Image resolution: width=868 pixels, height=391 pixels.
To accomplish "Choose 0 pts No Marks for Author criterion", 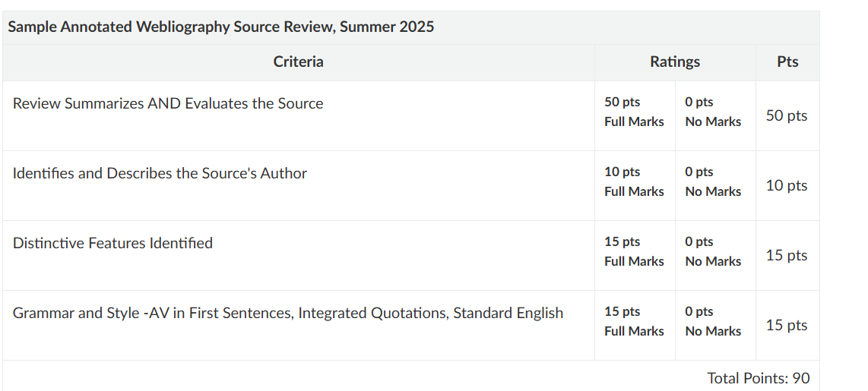I will click(x=713, y=182).
